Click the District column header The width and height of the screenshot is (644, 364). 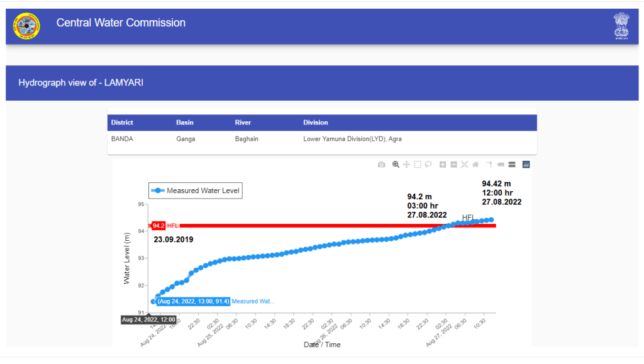coord(122,123)
